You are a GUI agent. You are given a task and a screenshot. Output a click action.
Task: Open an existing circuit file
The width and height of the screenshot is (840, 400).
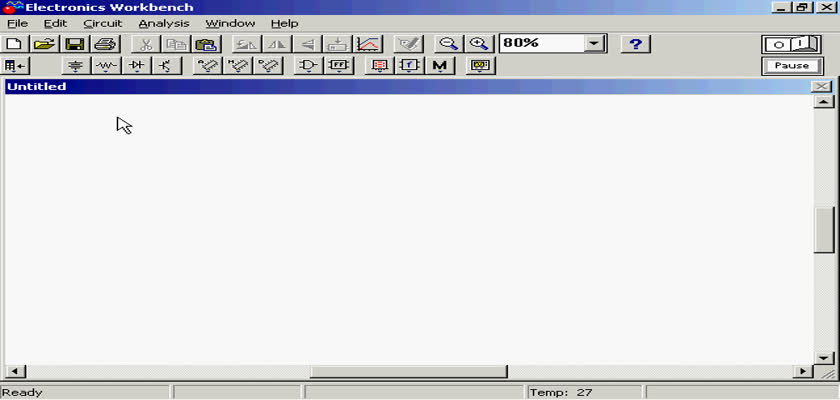(x=45, y=44)
